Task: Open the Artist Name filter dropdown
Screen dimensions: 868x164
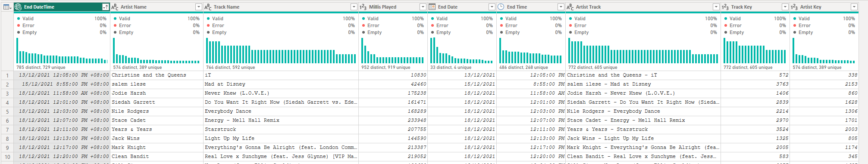Action: 198,7
